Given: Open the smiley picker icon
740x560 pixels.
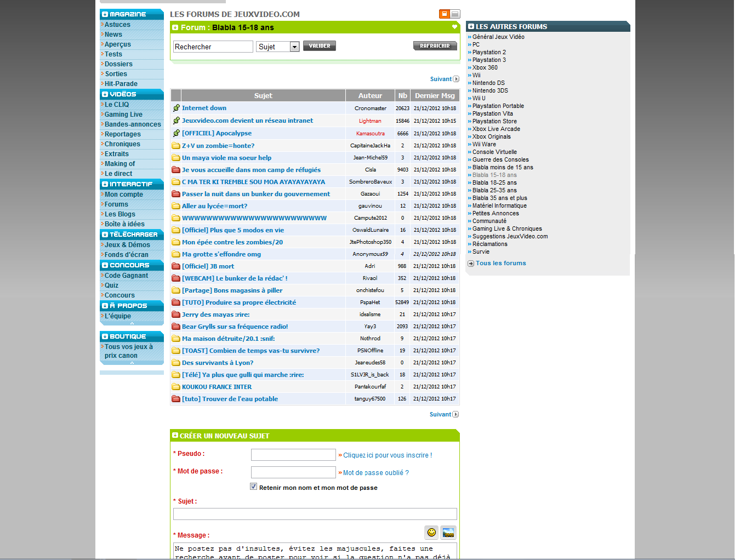Looking at the screenshot, I should click(431, 532).
